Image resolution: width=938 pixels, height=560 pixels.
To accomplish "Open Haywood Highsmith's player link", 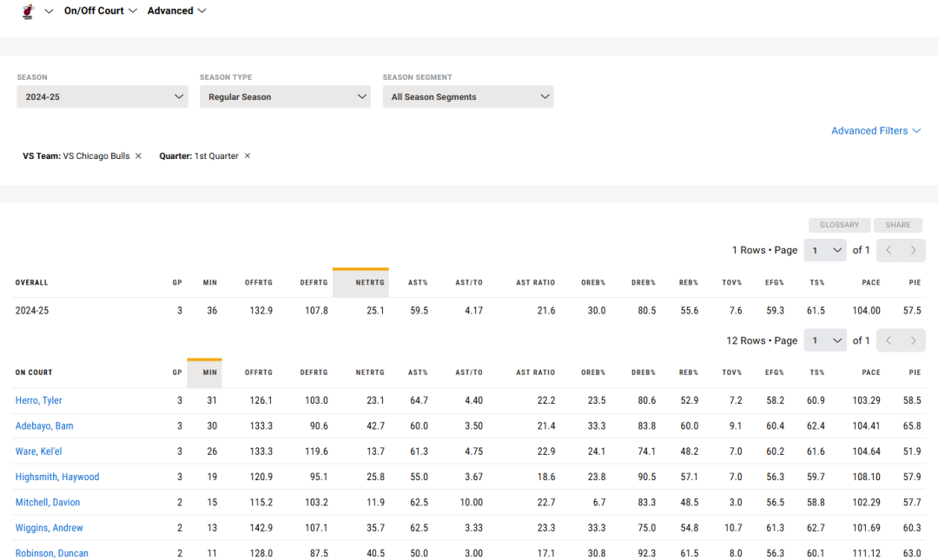I will tap(57, 477).
